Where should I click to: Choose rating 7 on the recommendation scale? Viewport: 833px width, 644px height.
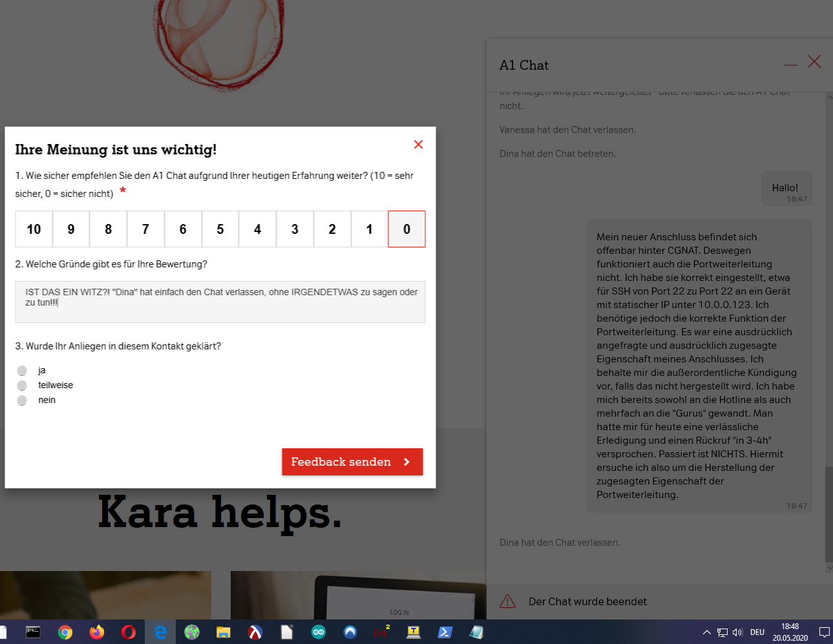(145, 229)
